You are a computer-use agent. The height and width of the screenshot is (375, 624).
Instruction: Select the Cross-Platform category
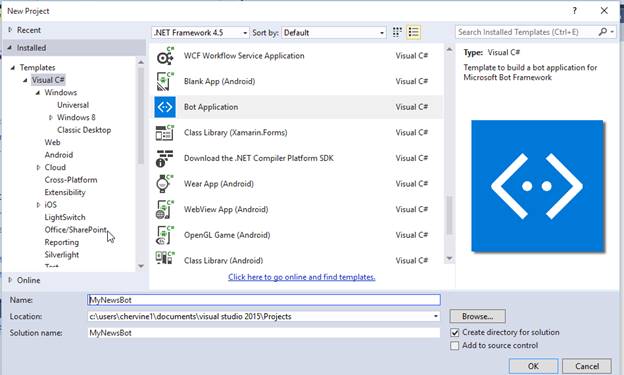pos(71,180)
